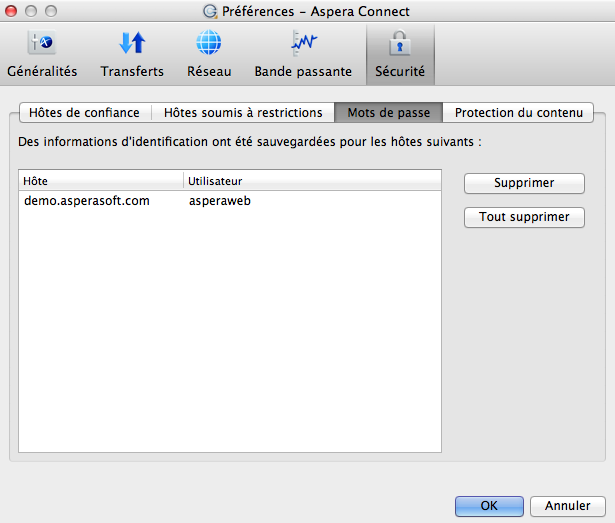Open the Réseau globe pane
The height and width of the screenshot is (523, 615).
[x=209, y=54]
